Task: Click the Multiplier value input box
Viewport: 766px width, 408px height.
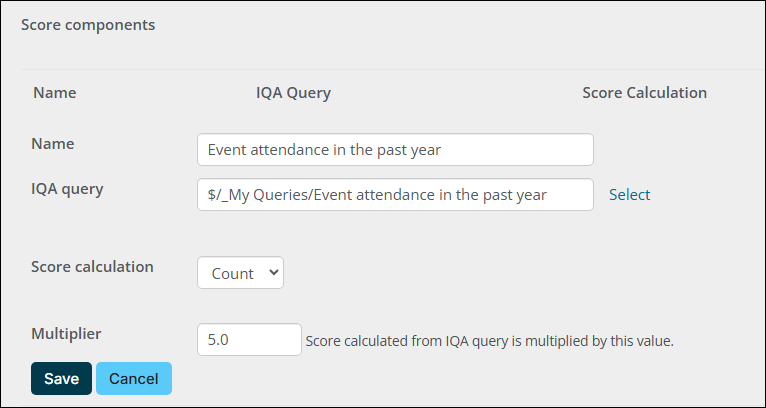Action: click(x=249, y=340)
